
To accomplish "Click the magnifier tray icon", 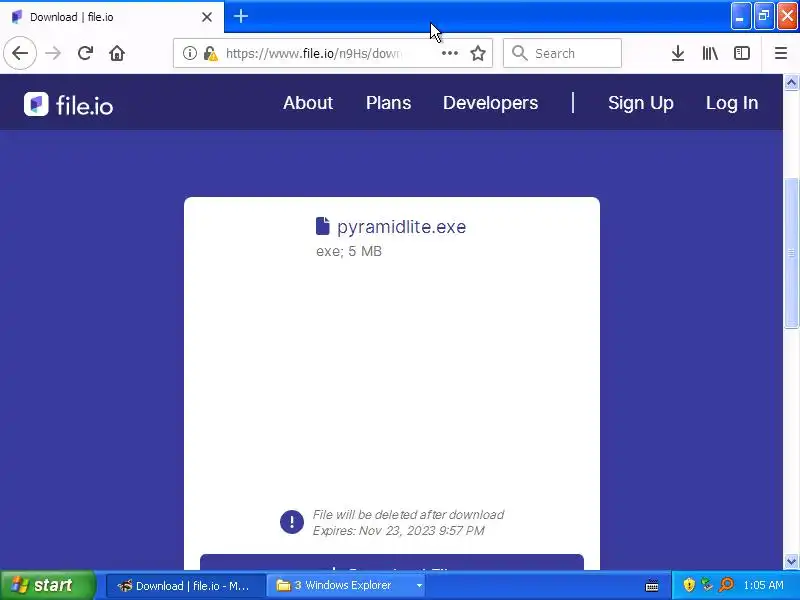I will (726, 585).
